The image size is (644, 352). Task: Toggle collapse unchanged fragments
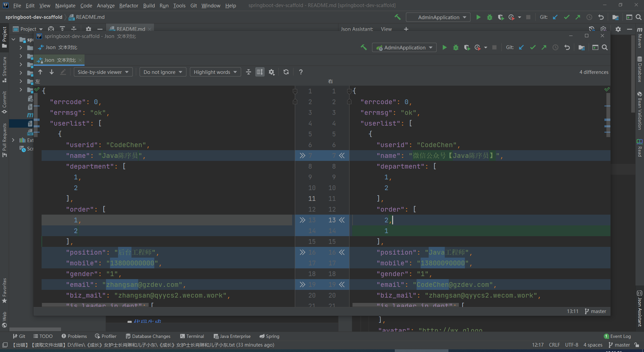click(249, 72)
